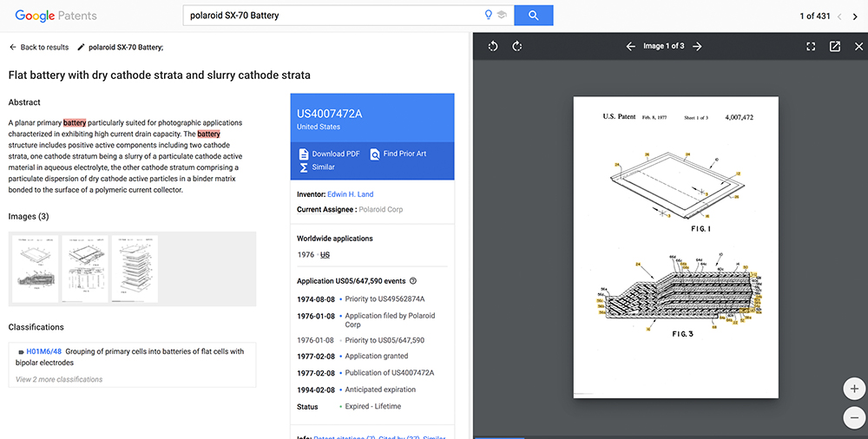868x439 pixels.
Task: Click the search query input field
Action: point(330,16)
